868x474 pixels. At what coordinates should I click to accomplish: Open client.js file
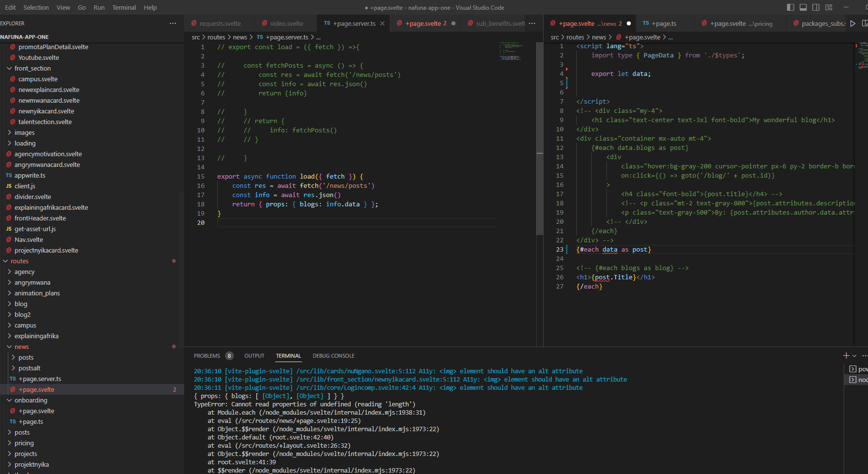pos(25,186)
